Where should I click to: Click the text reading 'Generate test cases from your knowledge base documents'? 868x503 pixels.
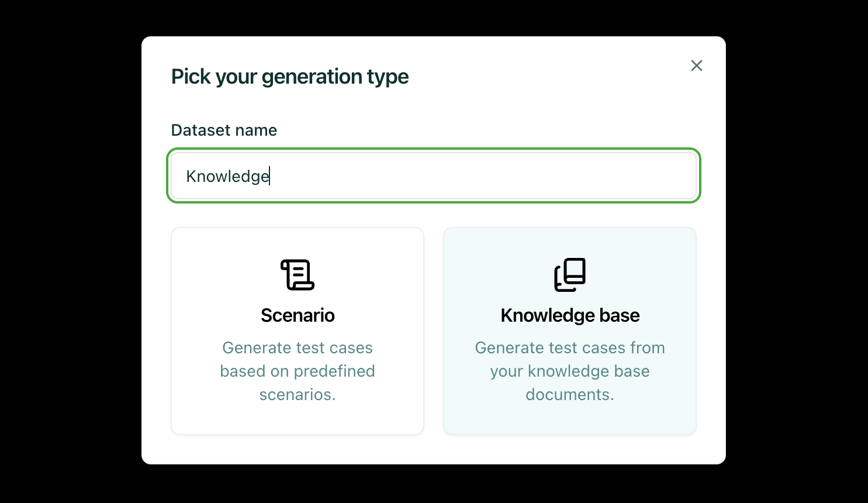click(569, 371)
